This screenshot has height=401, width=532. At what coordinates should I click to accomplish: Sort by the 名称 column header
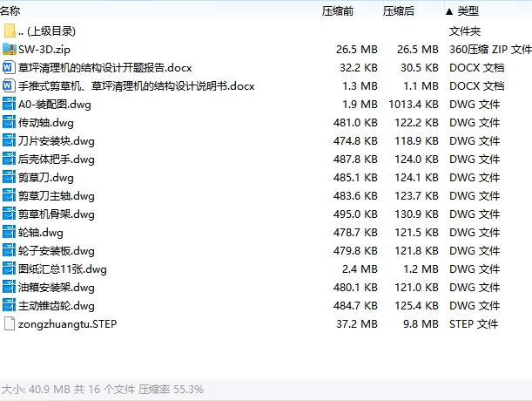click(x=10, y=10)
